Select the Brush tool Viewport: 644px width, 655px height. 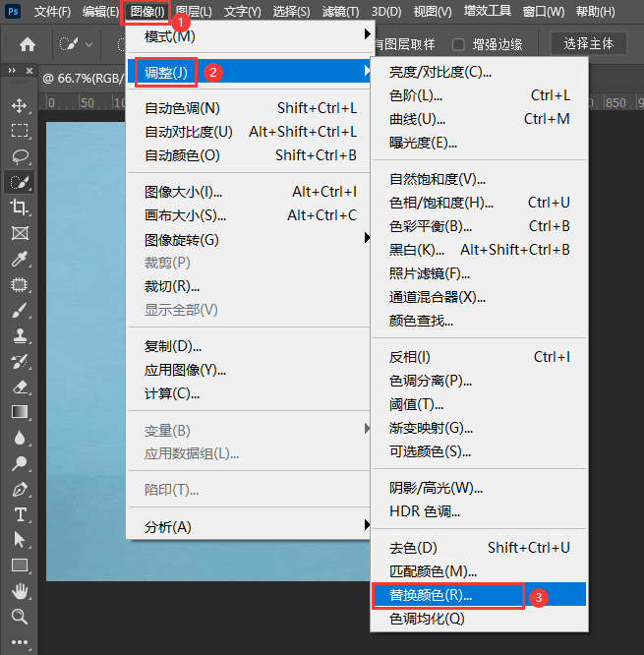[20, 311]
